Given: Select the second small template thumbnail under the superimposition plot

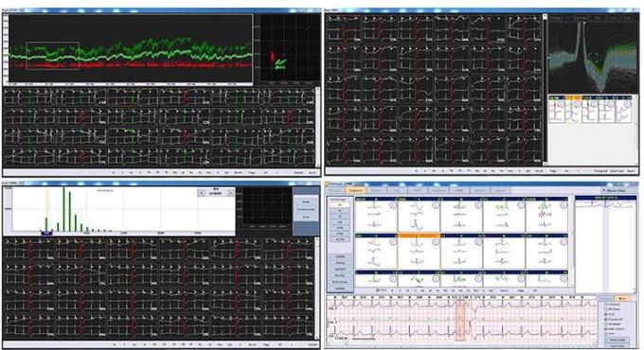Looking at the screenshot, I should [573, 110].
